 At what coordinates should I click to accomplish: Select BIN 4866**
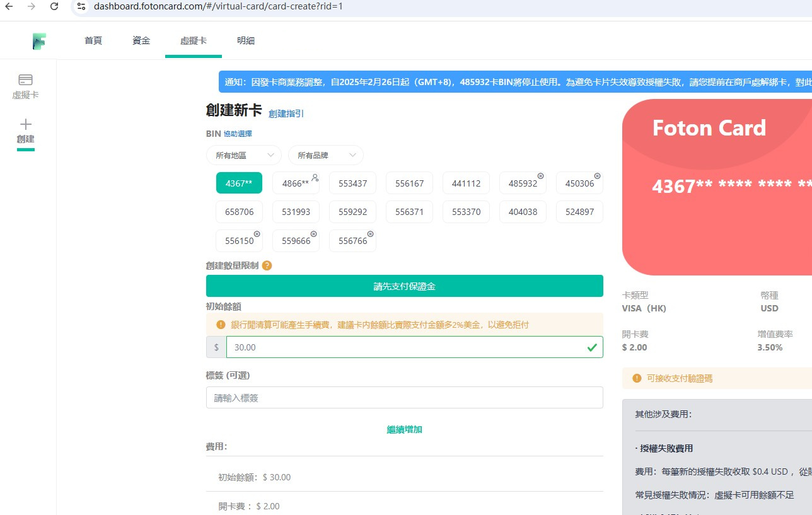coord(296,183)
